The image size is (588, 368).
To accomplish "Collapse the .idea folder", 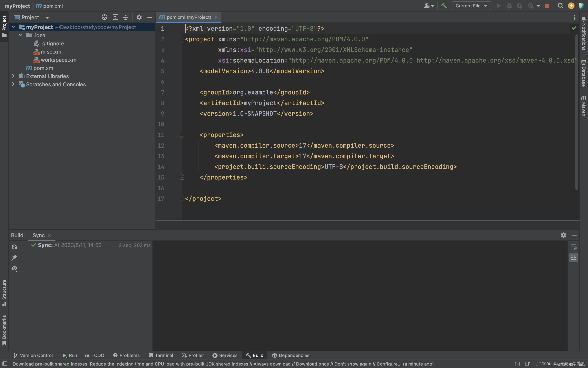I will [21, 35].
